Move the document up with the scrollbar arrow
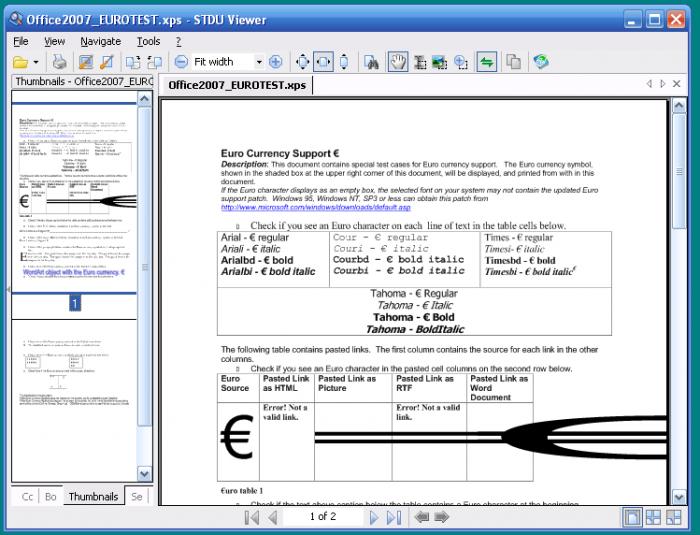This screenshot has height=535, width=700. [679, 106]
